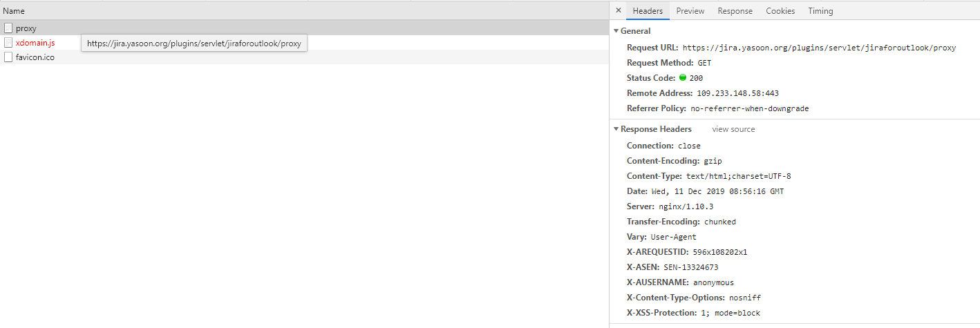
Task: Click the file icon next to xdomain.js
Action: [8, 43]
